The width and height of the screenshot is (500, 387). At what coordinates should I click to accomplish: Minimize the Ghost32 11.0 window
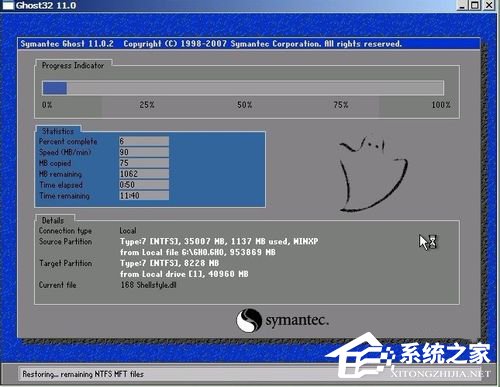click(462, 5)
